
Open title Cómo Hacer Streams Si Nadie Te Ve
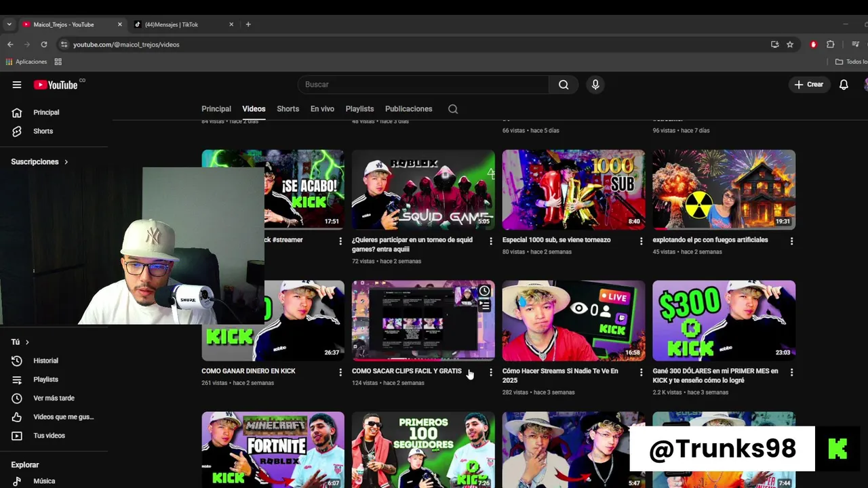pyautogui.click(x=560, y=375)
